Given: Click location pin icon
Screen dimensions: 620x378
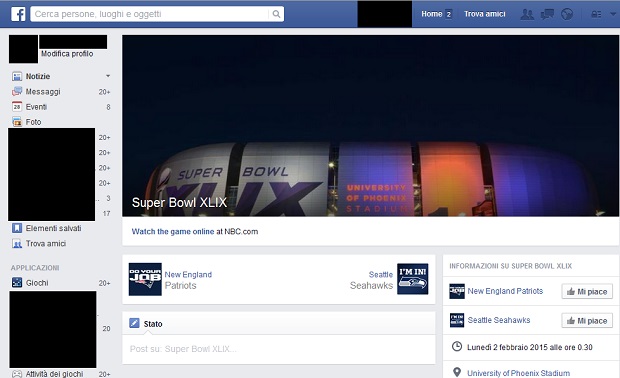Looking at the screenshot, I should pos(457,372).
